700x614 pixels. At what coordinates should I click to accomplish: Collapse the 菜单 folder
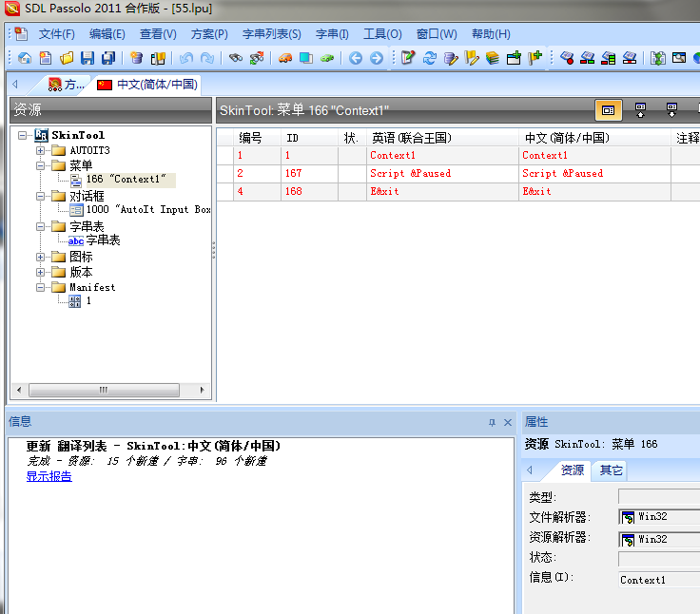[x=40, y=166]
